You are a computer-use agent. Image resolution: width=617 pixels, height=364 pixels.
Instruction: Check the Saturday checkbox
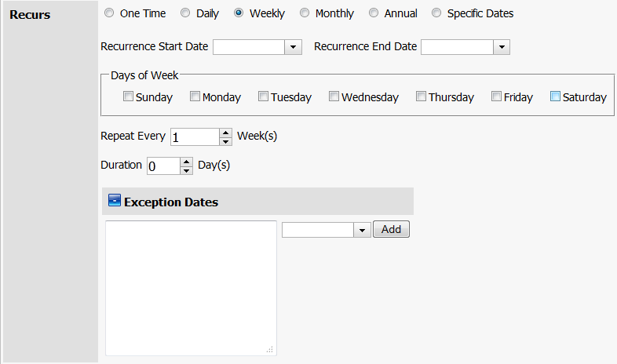[555, 96]
